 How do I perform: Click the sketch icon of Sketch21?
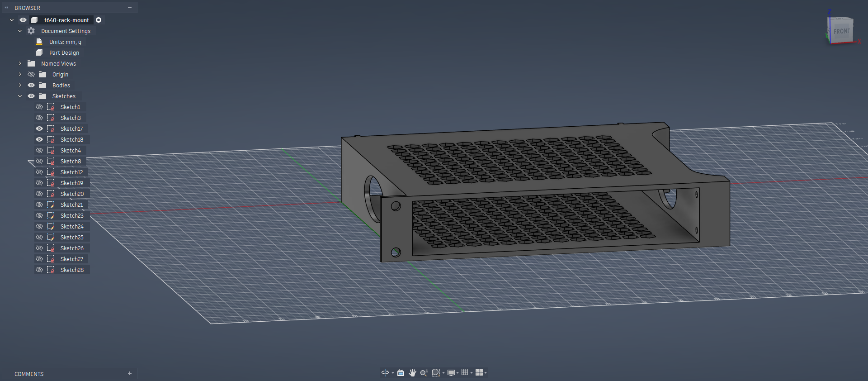pyautogui.click(x=51, y=205)
